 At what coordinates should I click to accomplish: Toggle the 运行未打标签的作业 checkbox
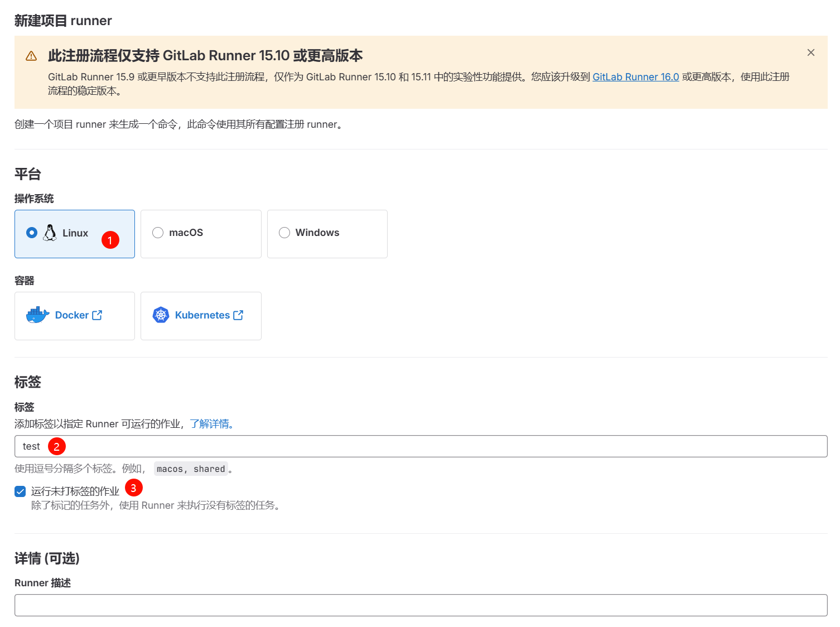click(x=20, y=491)
